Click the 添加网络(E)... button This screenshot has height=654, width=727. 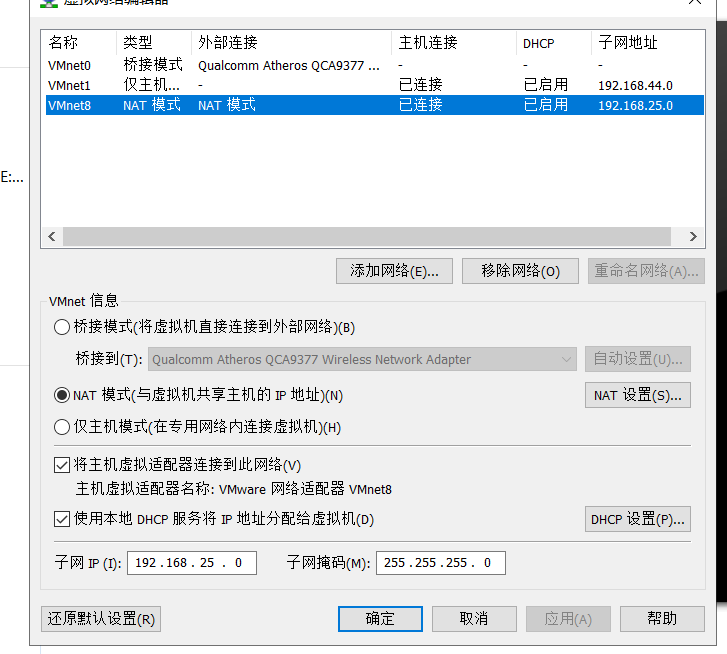[x=394, y=271]
